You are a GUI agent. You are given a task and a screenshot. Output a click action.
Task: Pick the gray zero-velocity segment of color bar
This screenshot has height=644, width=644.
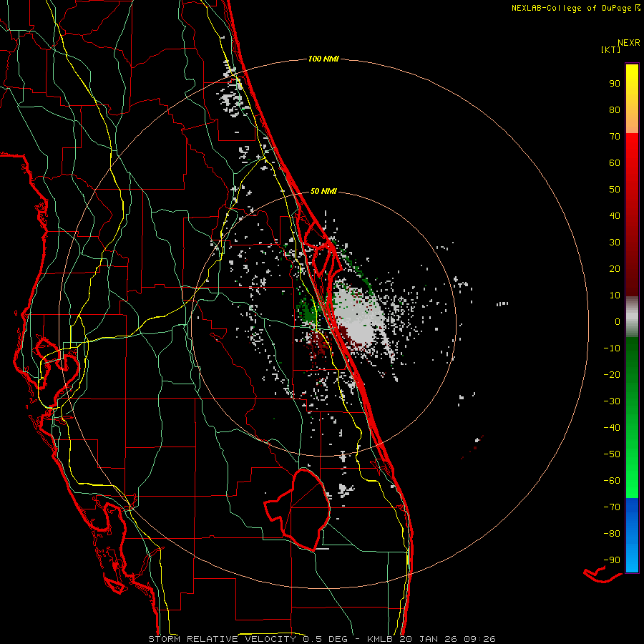[632, 317]
